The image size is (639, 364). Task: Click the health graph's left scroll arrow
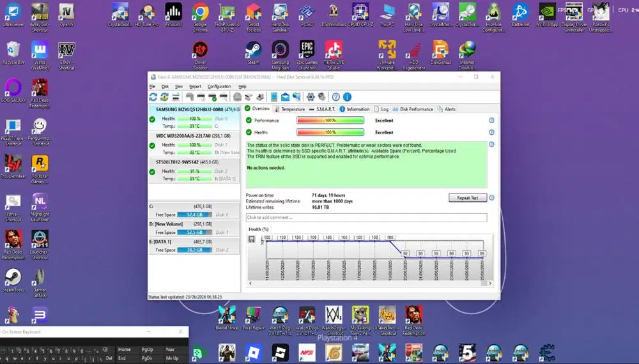[x=250, y=283]
